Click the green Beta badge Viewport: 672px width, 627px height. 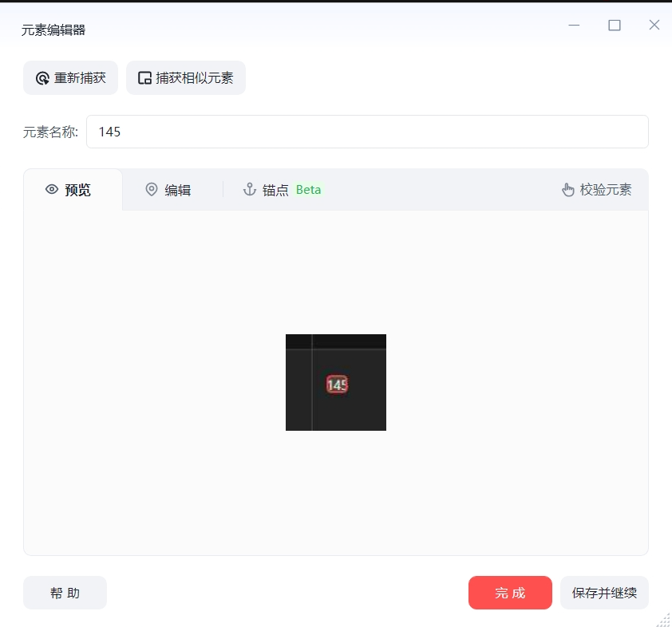pyautogui.click(x=308, y=190)
